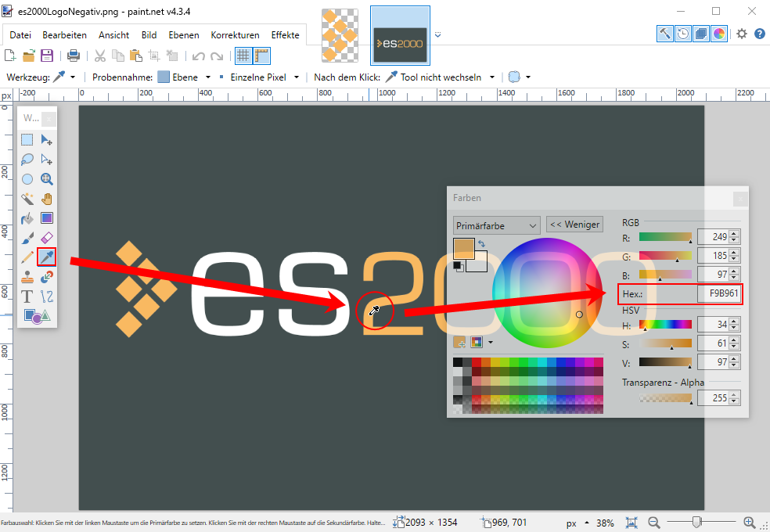The height and width of the screenshot is (532, 770).
Task: Open the Primärfarbe dropdown
Action: 496,226
